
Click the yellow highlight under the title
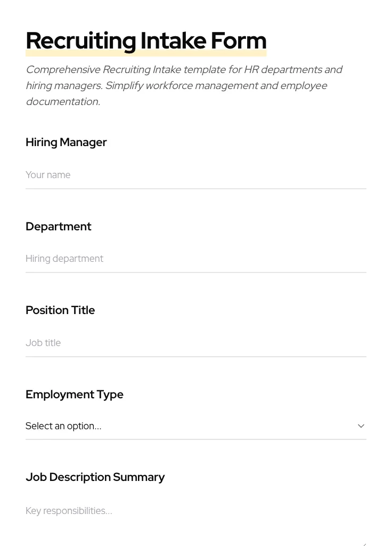click(x=146, y=54)
